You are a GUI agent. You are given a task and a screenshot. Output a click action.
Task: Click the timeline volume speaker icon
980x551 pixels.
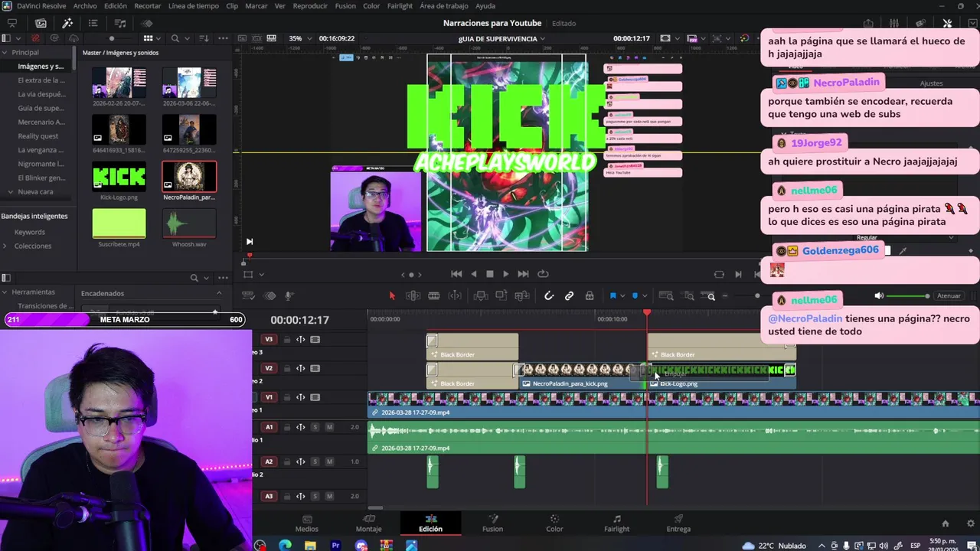coord(879,296)
